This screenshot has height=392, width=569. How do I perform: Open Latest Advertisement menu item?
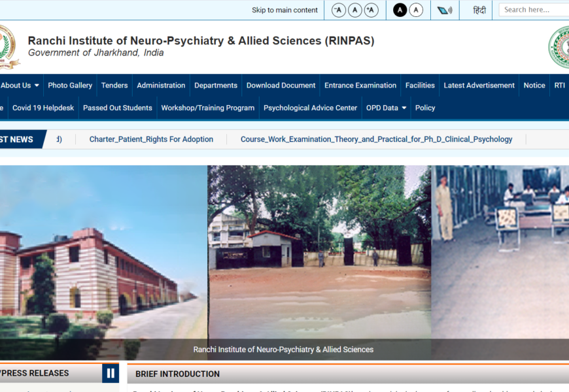click(x=479, y=85)
